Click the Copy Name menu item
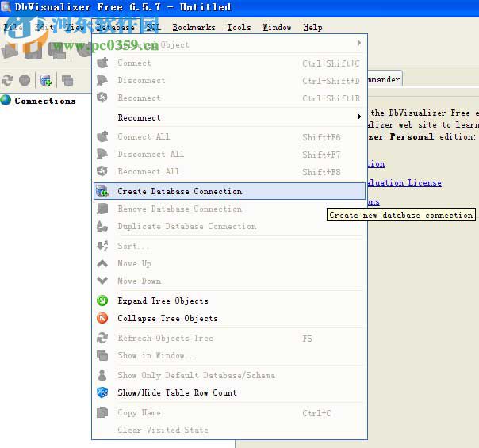 click(229, 413)
